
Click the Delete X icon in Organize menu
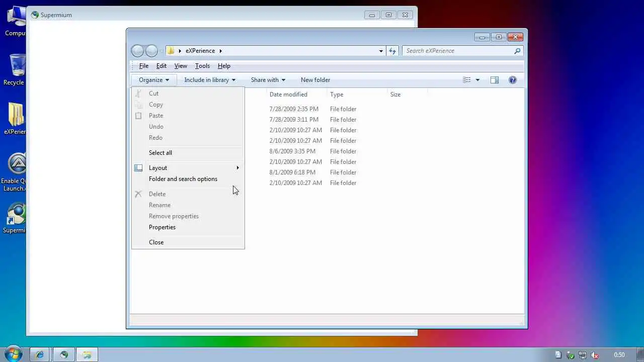click(138, 194)
